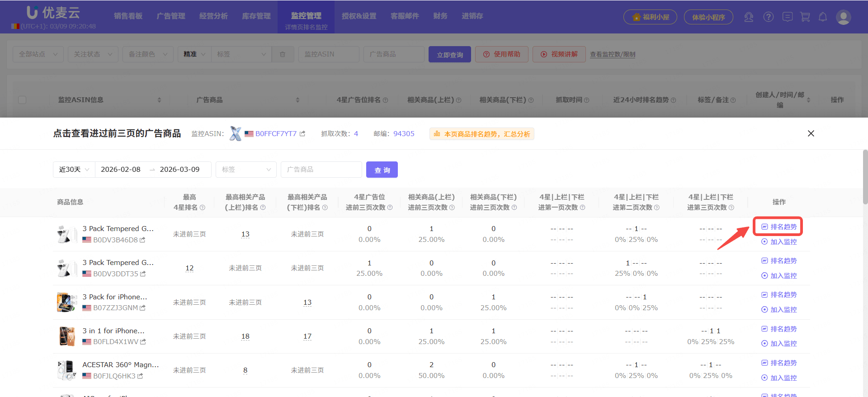Image resolution: width=868 pixels, height=397 pixels.
Task: Open external link icon next to B0FFCF7YT7
Action: pos(302,133)
